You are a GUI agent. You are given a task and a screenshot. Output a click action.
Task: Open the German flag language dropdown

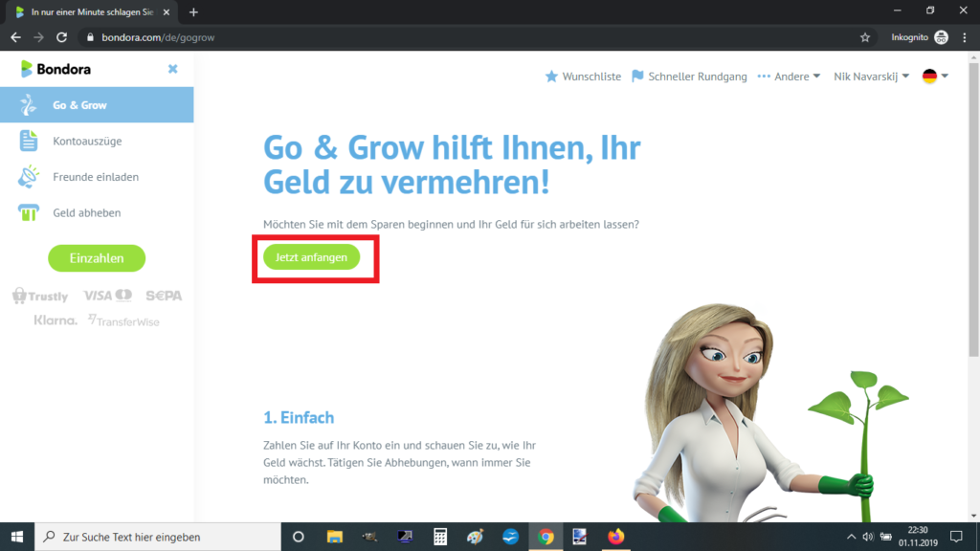pyautogui.click(x=935, y=77)
